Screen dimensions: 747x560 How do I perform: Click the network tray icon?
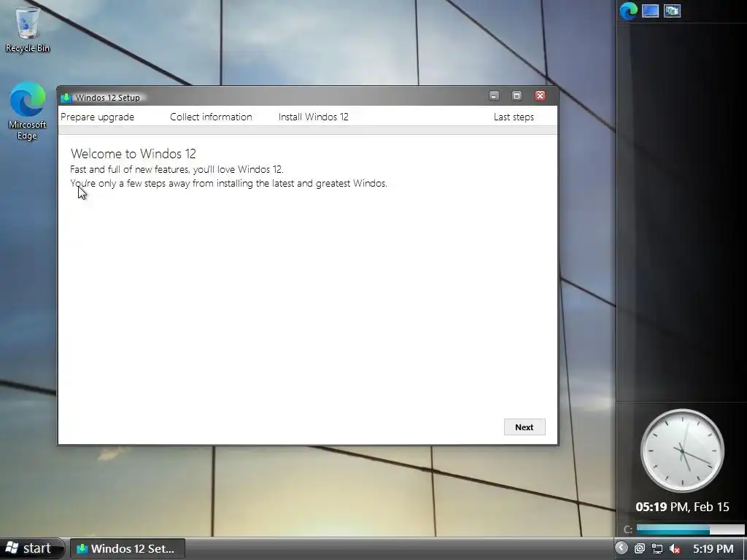pos(657,548)
